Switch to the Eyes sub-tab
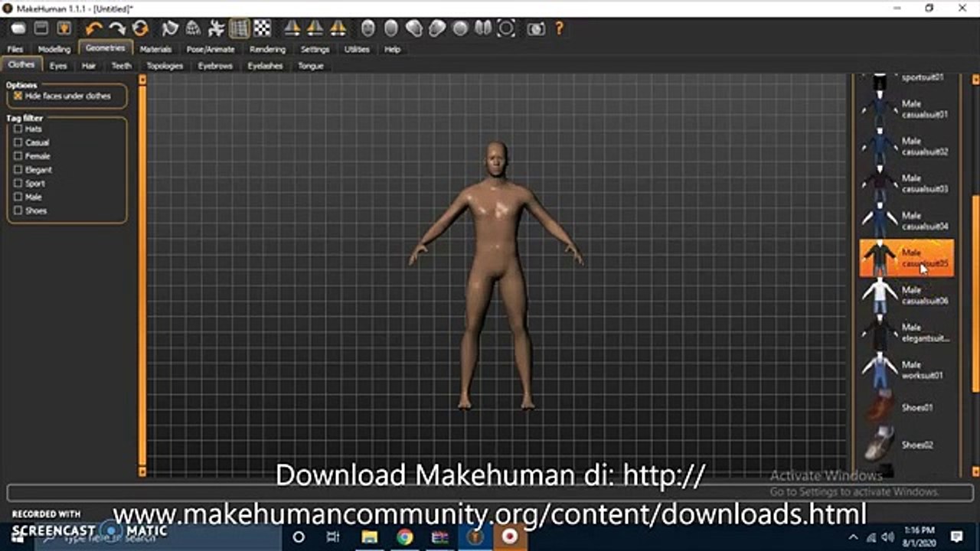This screenshot has height=551, width=980. coord(58,66)
